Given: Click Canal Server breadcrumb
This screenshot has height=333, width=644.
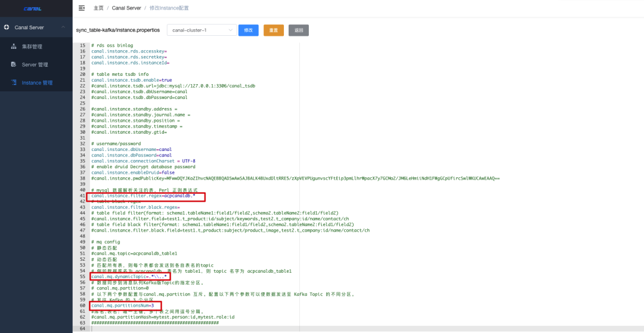Looking at the screenshot, I should pyautogui.click(x=126, y=8).
